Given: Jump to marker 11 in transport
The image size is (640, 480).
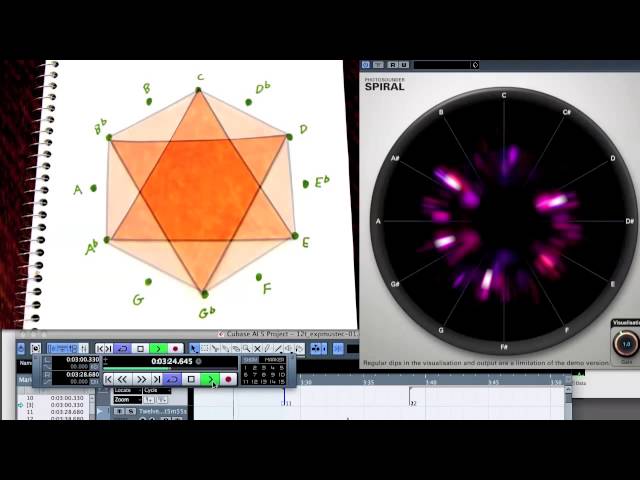Looking at the screenshot, I should (245, 382).
